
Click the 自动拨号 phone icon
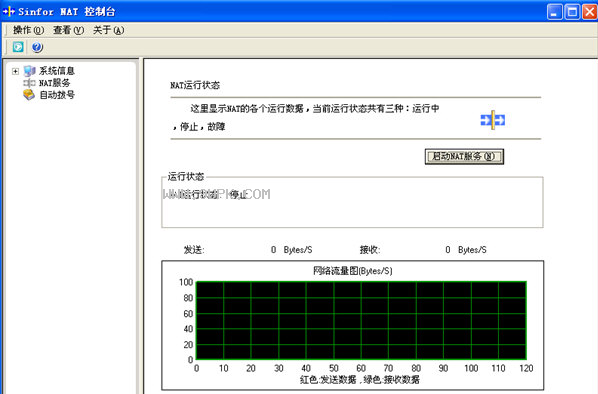click(x=29, y=95)
